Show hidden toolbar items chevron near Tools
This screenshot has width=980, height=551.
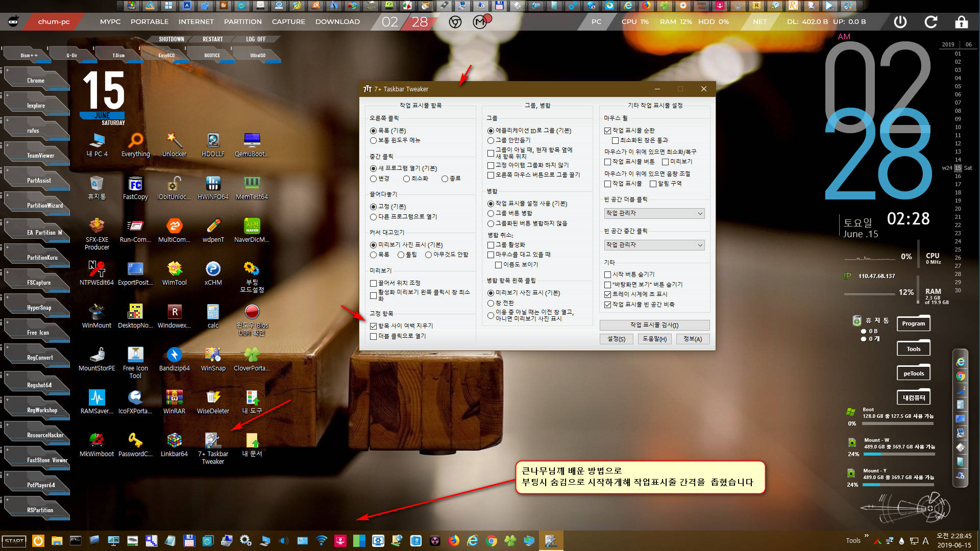coord(866,536)
